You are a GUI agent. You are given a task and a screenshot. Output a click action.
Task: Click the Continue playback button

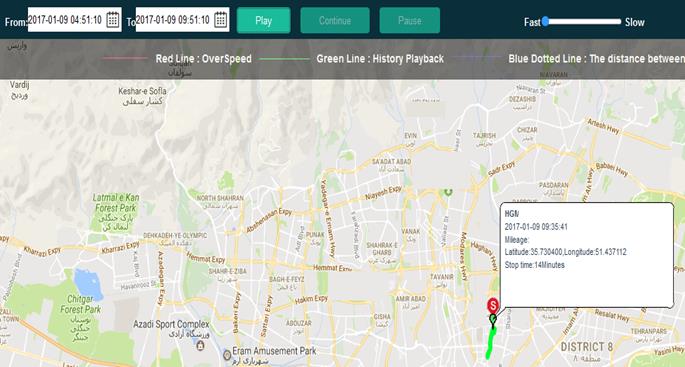tap(335, 21)
